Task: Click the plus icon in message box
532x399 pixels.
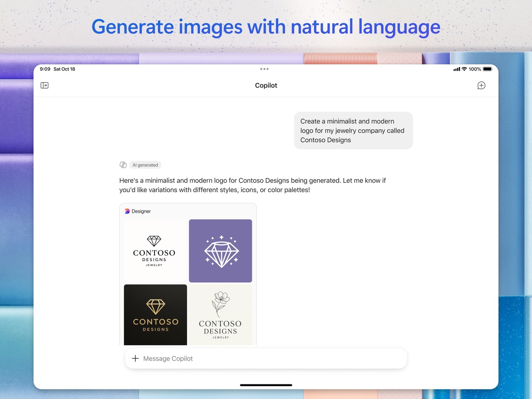Action: coord(135,358)
